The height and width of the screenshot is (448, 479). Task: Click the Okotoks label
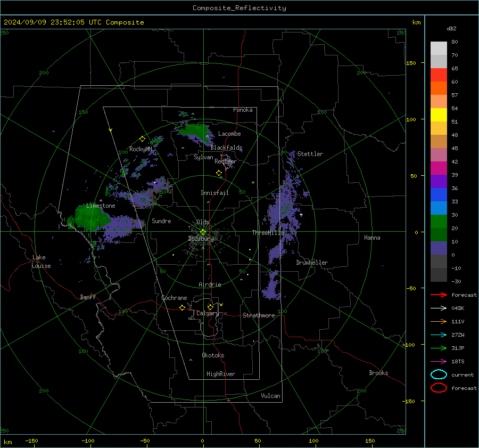click(213, 355)
